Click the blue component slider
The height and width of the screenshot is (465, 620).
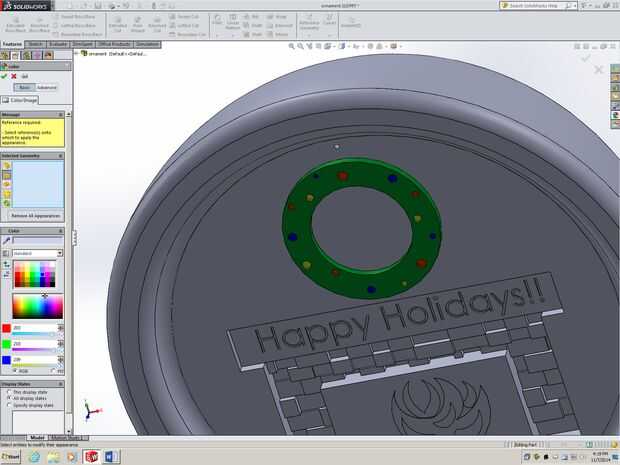[35, 366]
